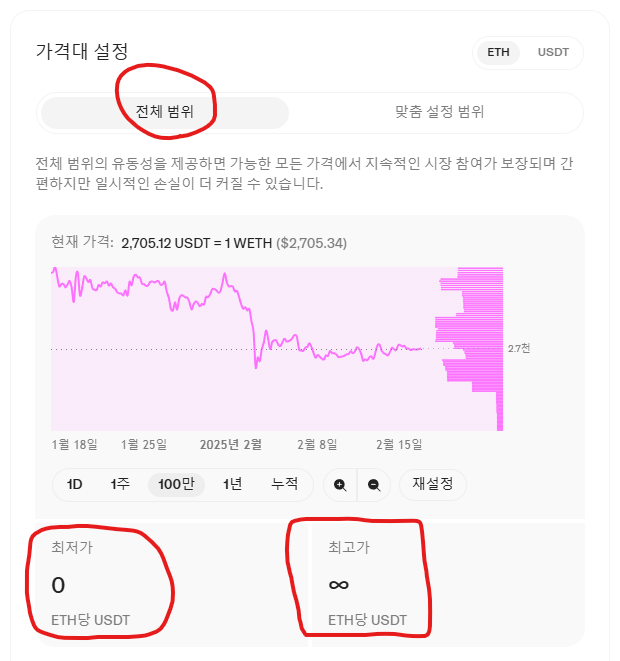Viewport: 620px width, 661px height.
Task: Set chart period to 1D
Action: click(75, 484)
